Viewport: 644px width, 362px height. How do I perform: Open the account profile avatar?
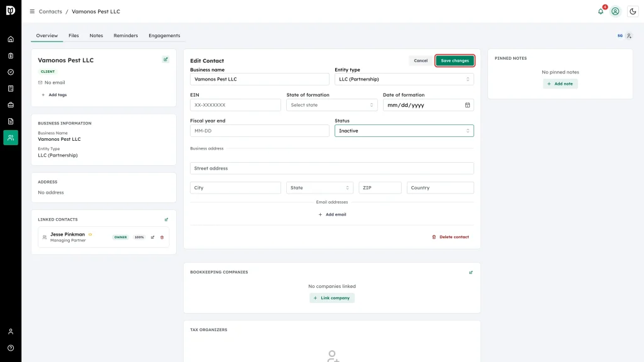(615, 11)
